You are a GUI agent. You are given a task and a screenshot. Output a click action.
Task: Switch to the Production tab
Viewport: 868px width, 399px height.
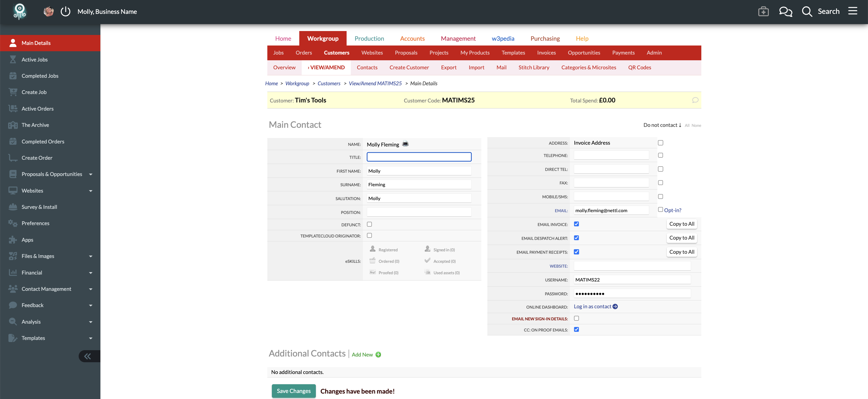click(x=369, y=38)
